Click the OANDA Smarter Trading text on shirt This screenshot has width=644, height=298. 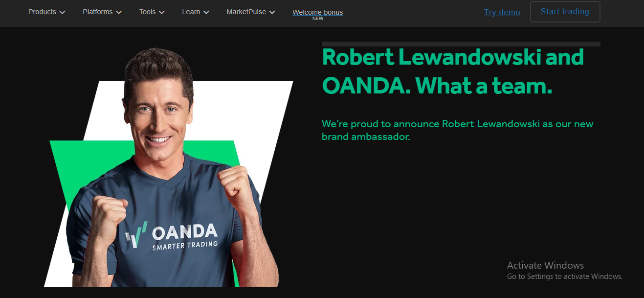coord(185,237)
